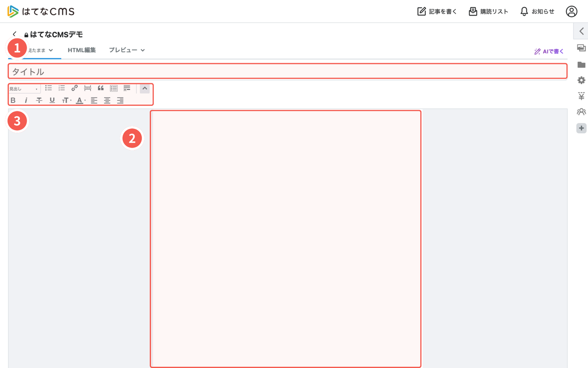Align text right
Screen dimensions: 588x368
(120, 100)
